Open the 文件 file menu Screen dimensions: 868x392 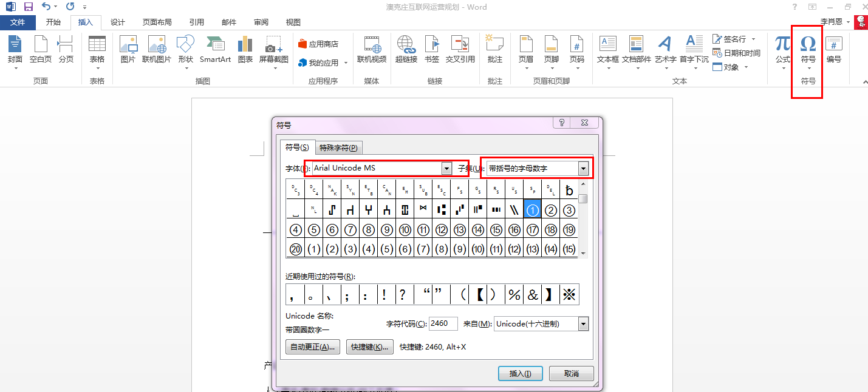tap(18, 22)
